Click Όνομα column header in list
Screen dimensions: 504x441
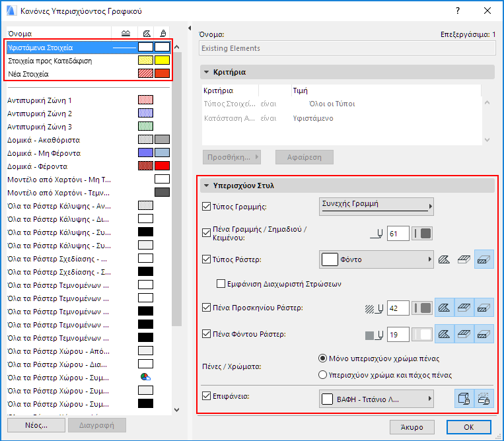59,34
